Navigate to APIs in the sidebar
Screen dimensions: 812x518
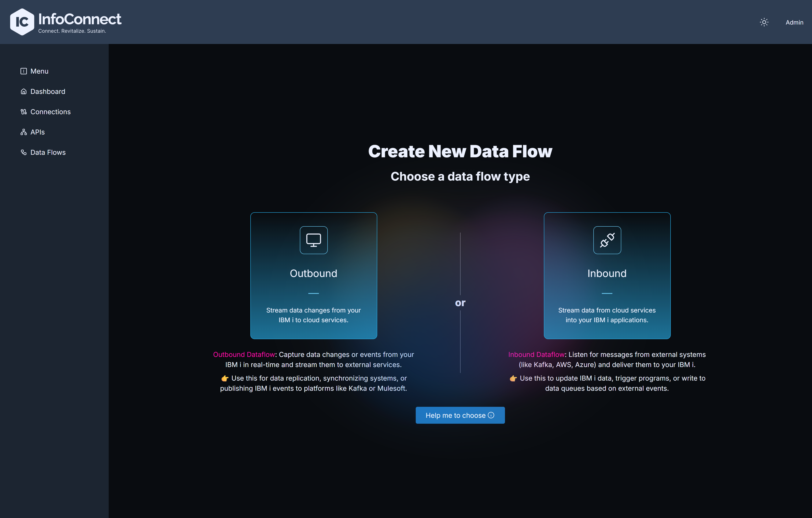pyautogui.click(x=37, y=132)
